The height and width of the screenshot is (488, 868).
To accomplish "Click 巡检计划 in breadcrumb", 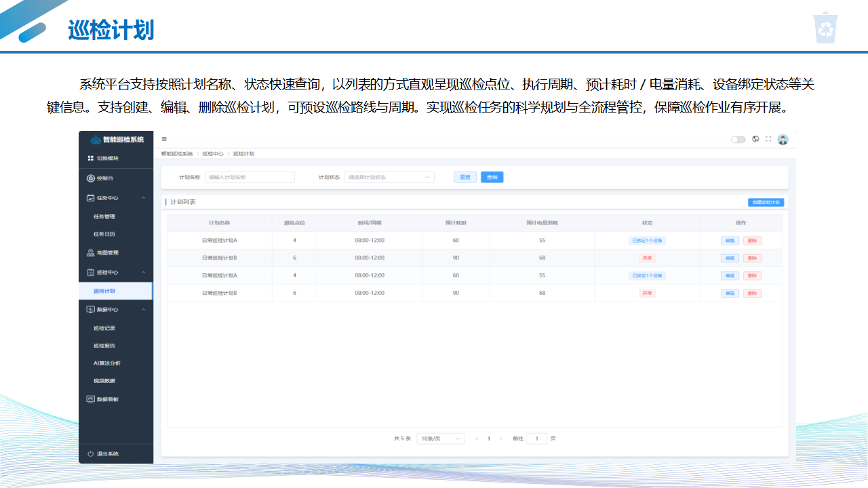I will (244, 154).
